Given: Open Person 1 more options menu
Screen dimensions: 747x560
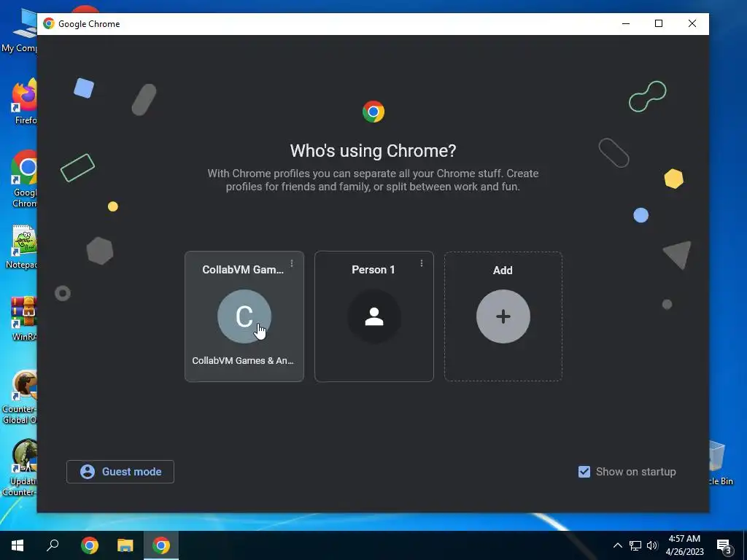Looking at the screenshot, I should click(x=421, y=263).
